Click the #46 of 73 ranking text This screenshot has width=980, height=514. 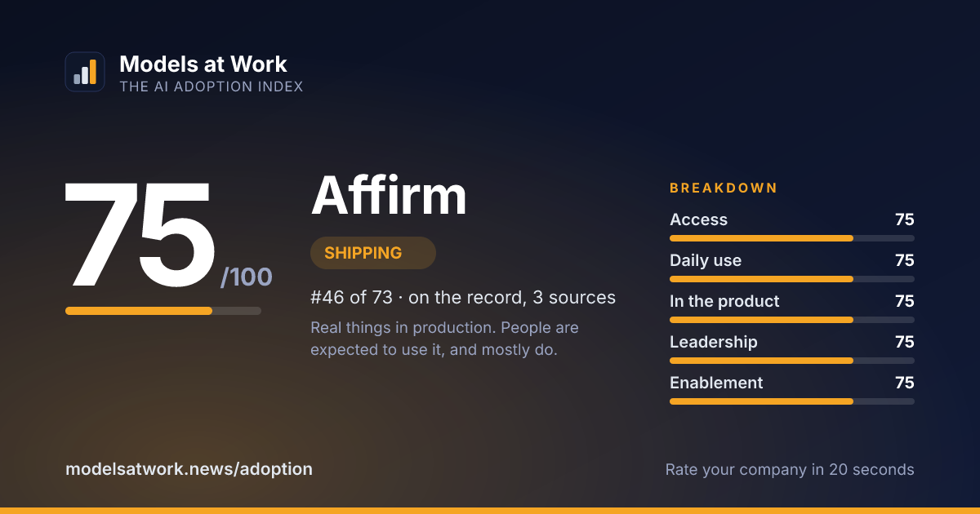463,298
